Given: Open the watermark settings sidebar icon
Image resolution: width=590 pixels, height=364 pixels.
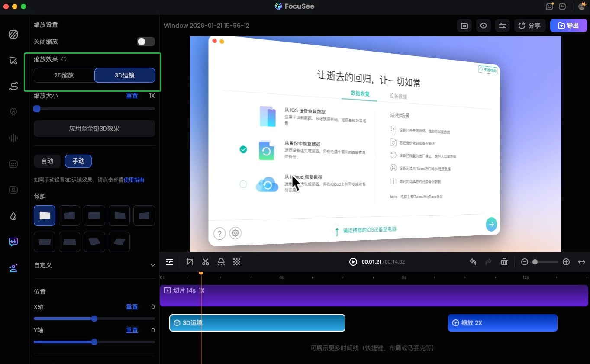Looking at the screenshot, I should pos(13,190).
